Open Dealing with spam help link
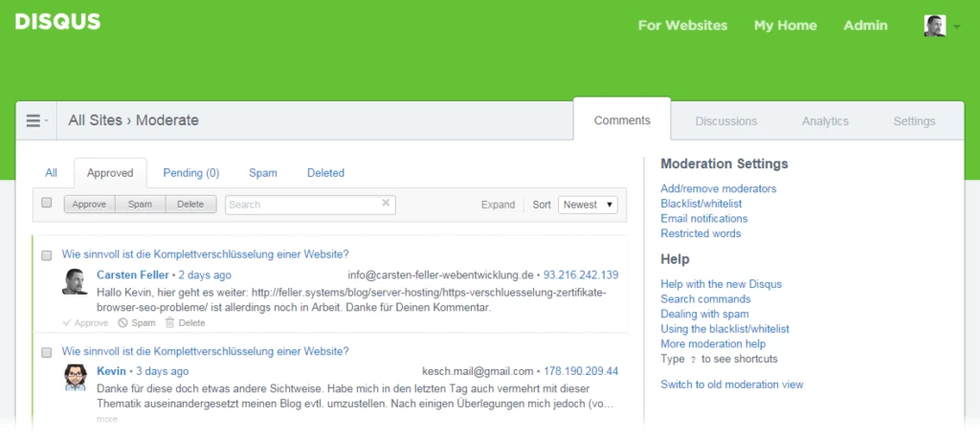The image size is (980, 438). pyautogui.click(x=704, y=314)
